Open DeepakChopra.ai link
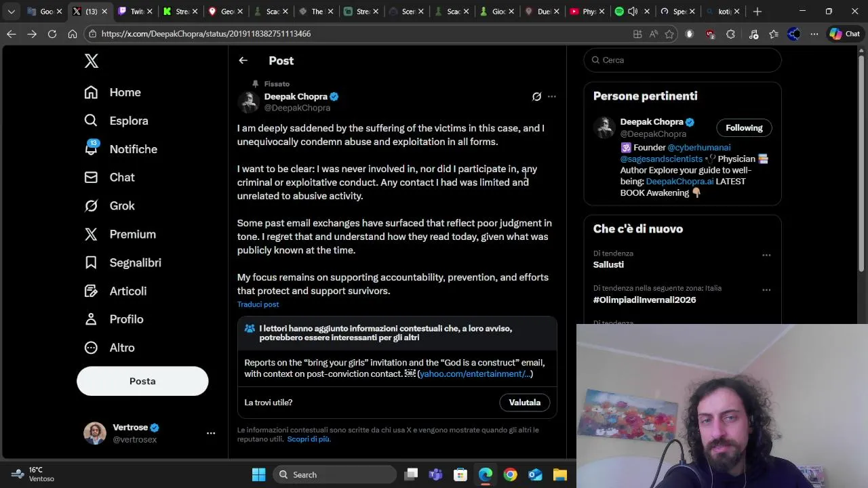Image resolution: width=868 pixels, height=488 pixels. coord(679,182)
